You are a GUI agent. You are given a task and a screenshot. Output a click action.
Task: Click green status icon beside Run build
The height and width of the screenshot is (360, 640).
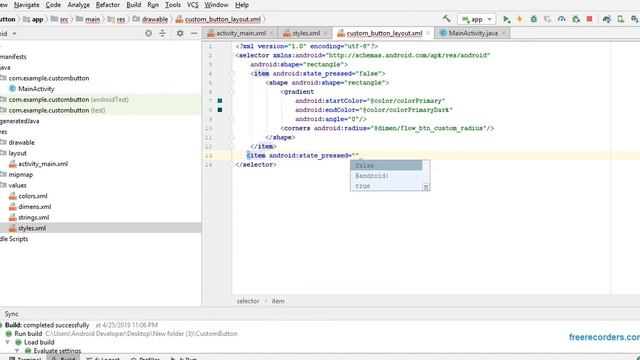9,333
